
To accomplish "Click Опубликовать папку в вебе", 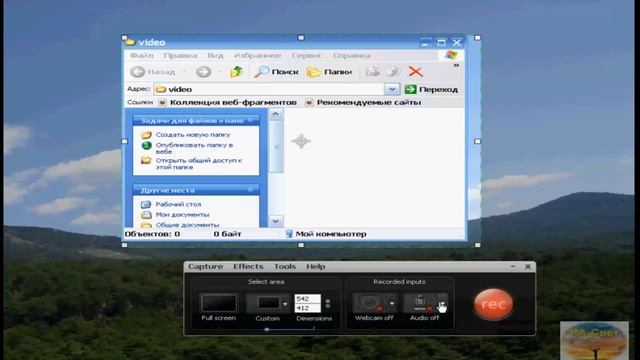I will click(187, 148).
